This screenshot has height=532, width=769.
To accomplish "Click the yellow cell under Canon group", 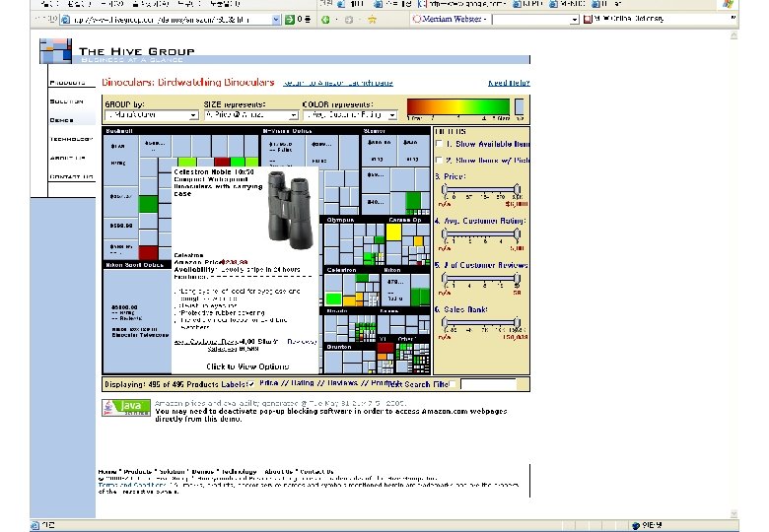I will [x=393, y=233].
